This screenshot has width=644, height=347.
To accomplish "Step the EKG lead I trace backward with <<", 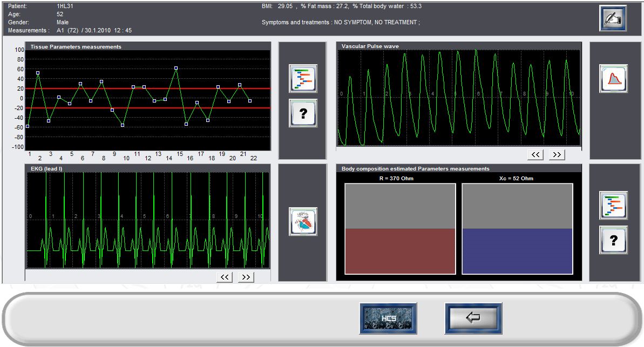I will pyautogui.click(x=224, y=277).
